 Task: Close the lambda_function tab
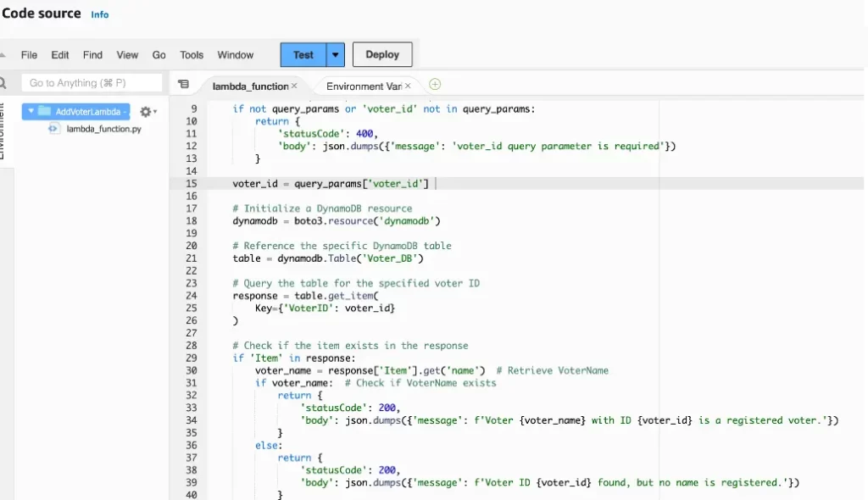click(294, 86)
